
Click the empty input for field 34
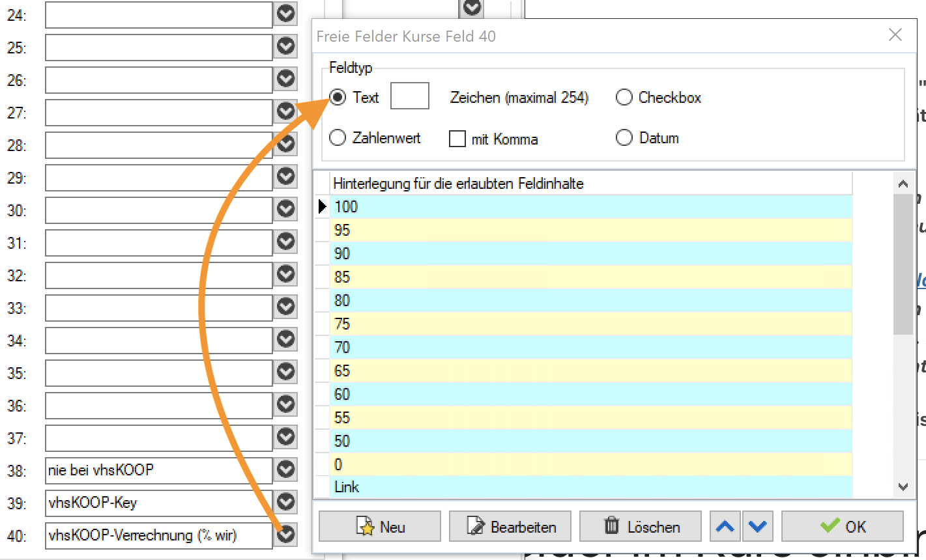pyautogui.click(x=158, y=340)
